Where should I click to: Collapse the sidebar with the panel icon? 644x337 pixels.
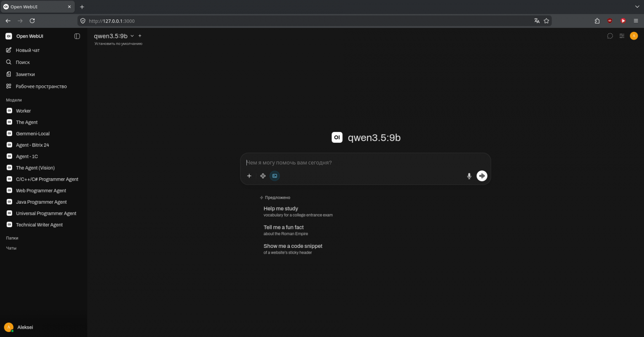[77, 36]
